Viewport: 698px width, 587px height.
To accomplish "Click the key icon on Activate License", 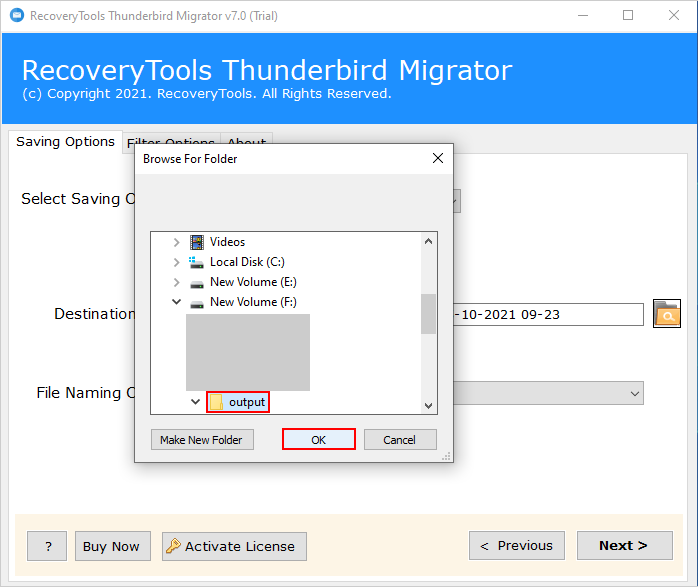I will [x=173, y=546].
